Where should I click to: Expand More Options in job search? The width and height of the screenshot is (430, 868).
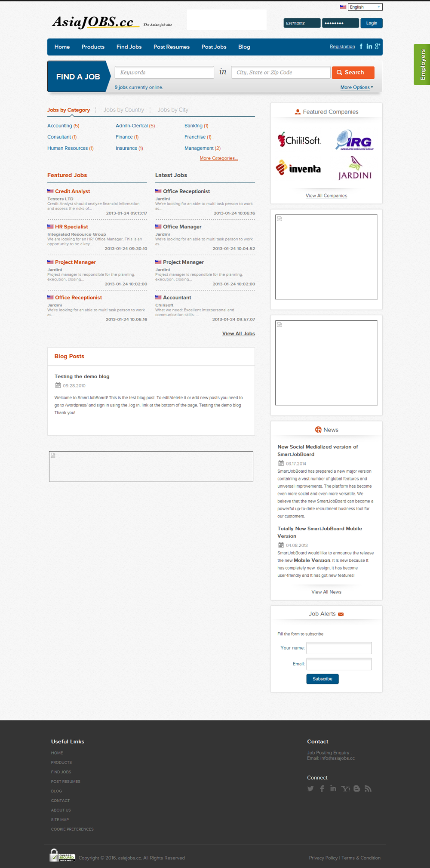coord(356,87)
